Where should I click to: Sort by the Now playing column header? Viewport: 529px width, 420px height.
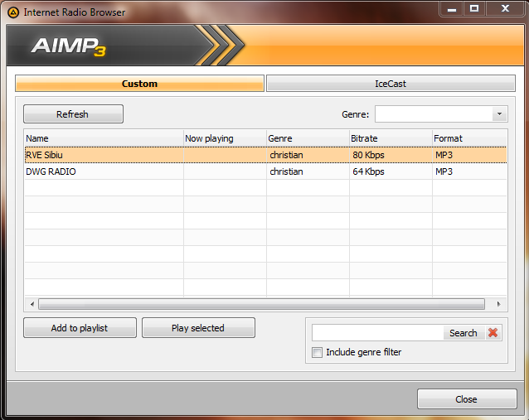[225, 138]
